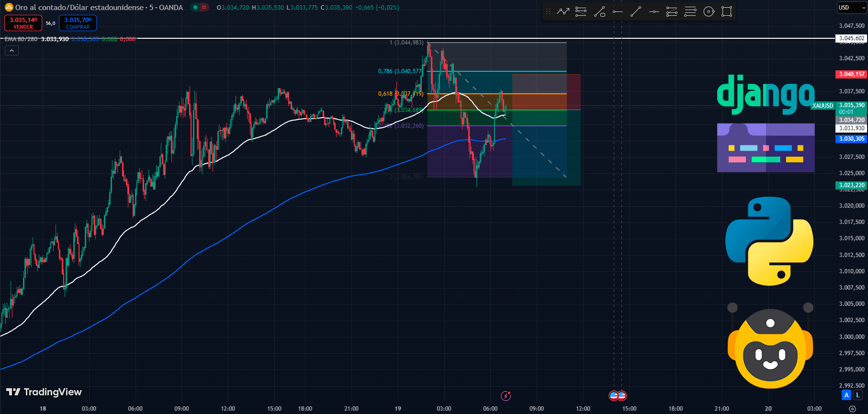Open the purple lightning news flash icon

pos(506,396)
